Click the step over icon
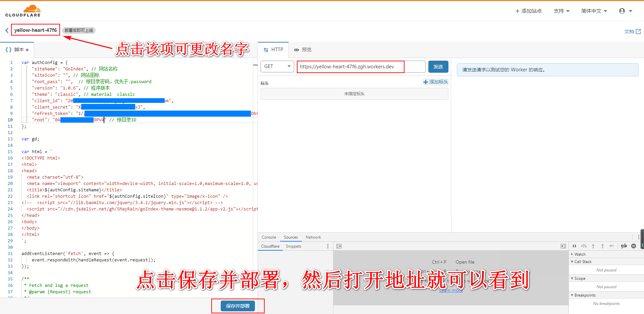 coord(584,246)
